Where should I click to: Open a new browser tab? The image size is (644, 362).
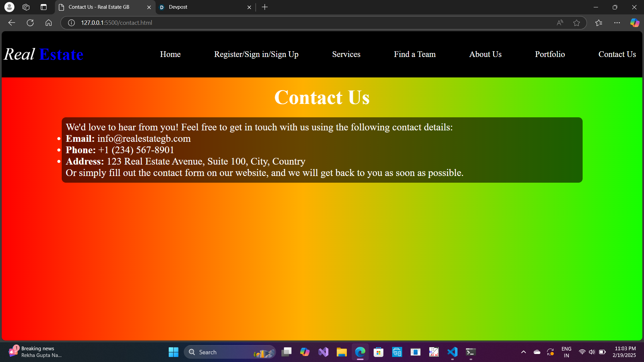point(265,7)
